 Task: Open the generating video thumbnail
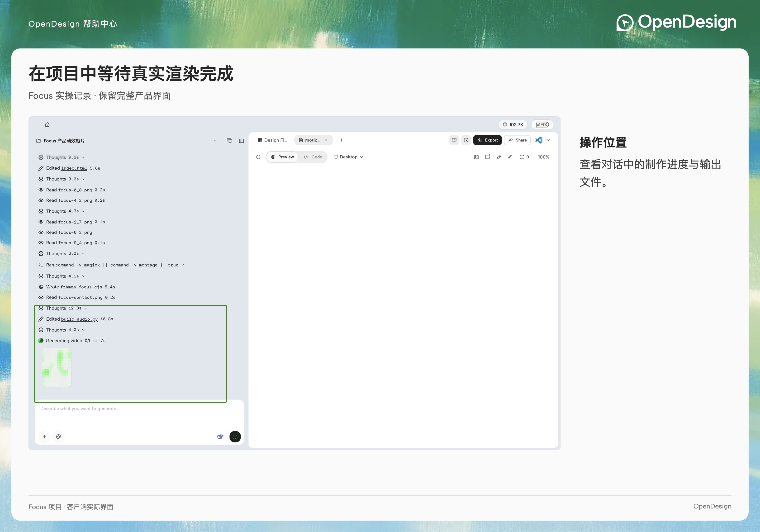point(57,367)
